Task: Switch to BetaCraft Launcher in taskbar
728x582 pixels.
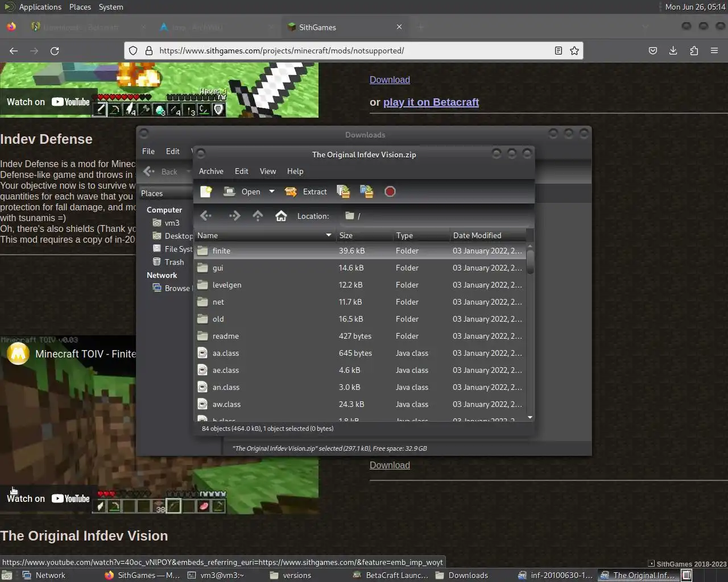Action: tap(391, 575)
